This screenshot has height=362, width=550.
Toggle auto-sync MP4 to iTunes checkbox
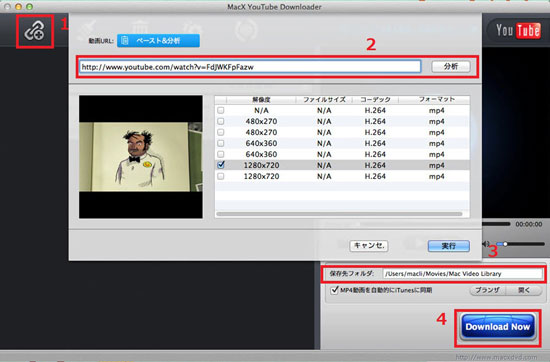tap(334, 290)
